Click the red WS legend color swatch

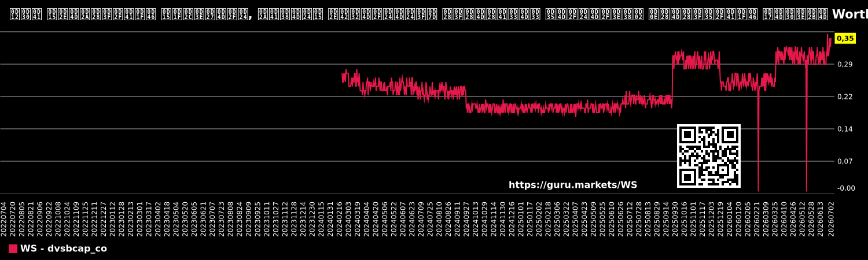13,248
